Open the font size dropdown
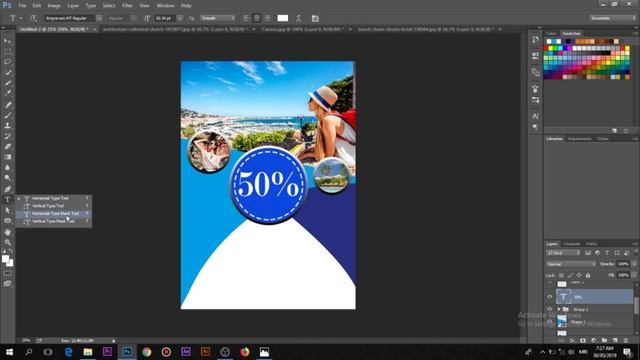The height and width of the screenshot is (360, 640). coord(180,18)
